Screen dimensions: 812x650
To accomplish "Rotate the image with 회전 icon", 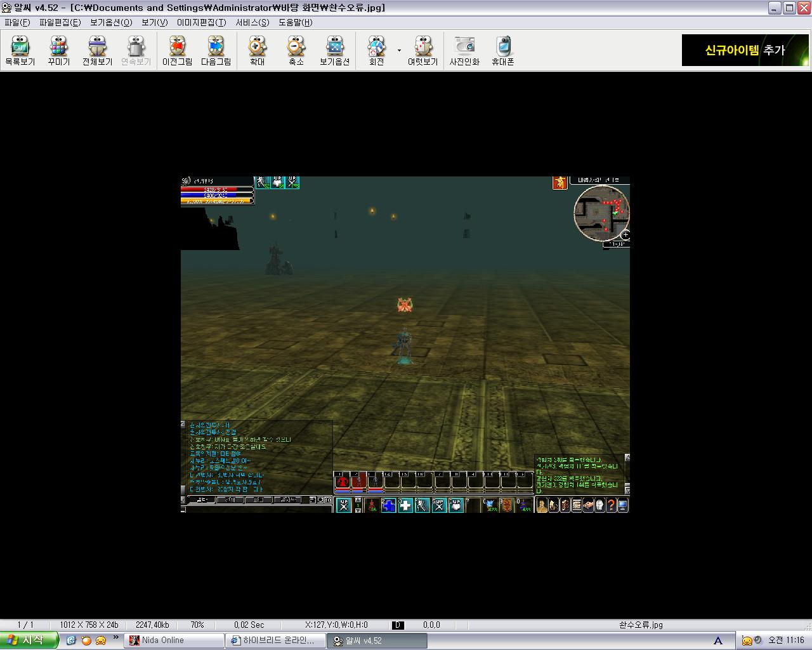I will coord(376,51).
